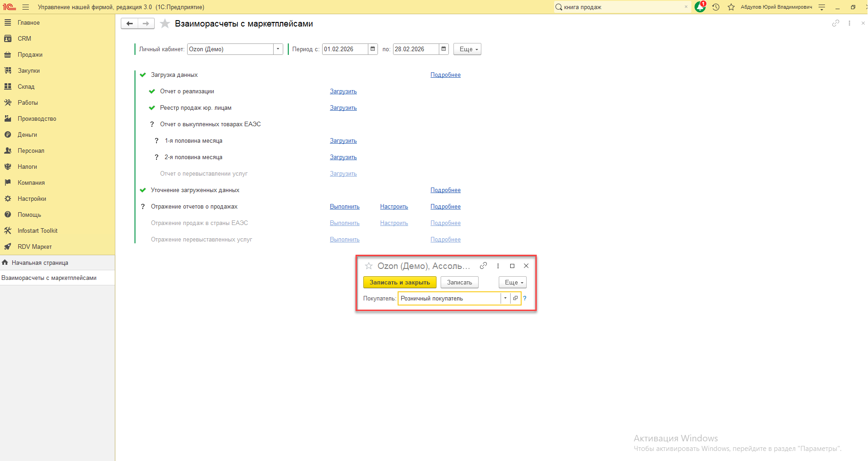Open Еще menu next to period
Image resolution: width=868 pixels, height=461 pixels.
(x=467, y=49)
